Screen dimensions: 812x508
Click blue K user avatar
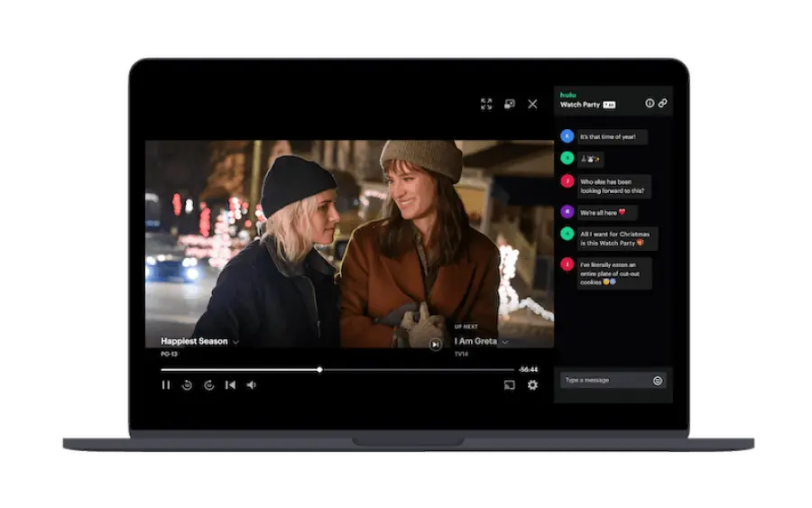tap(567, 136)
